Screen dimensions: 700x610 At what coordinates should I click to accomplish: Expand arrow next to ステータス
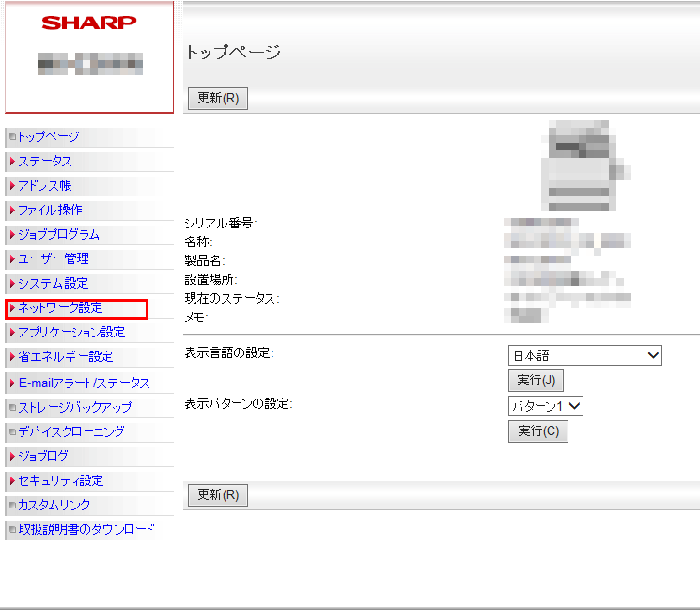pyautogui.click(x=12, y=162)
